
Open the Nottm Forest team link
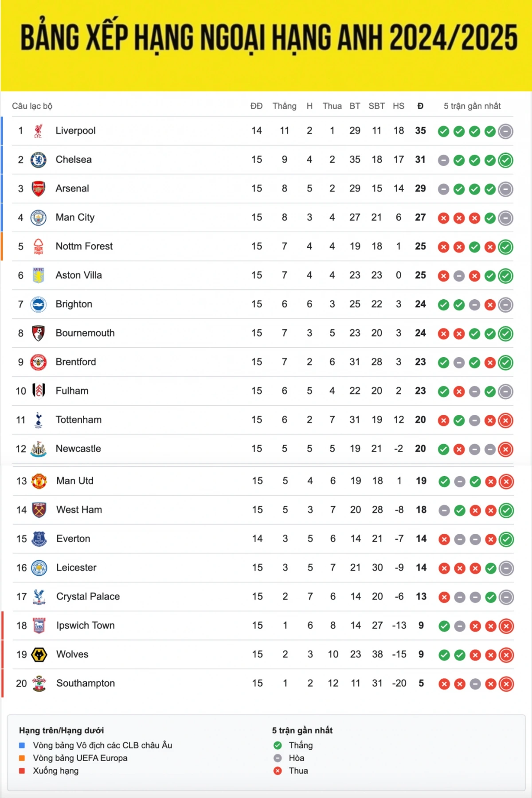[84, 246]
